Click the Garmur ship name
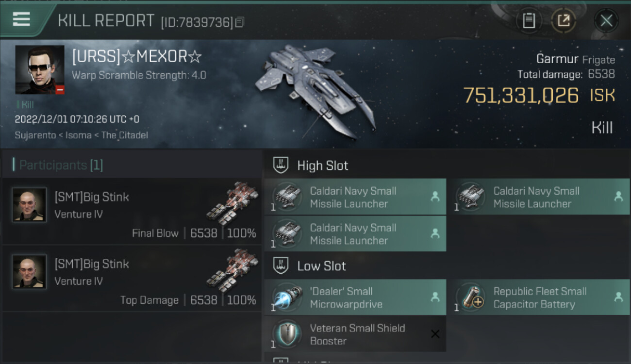 pos(557,59)
